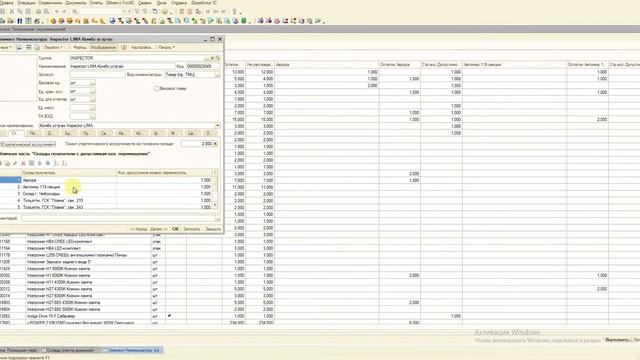Open the Документы menu
The height and width of the screenshot is (360, 640).
tap(76, 3)
